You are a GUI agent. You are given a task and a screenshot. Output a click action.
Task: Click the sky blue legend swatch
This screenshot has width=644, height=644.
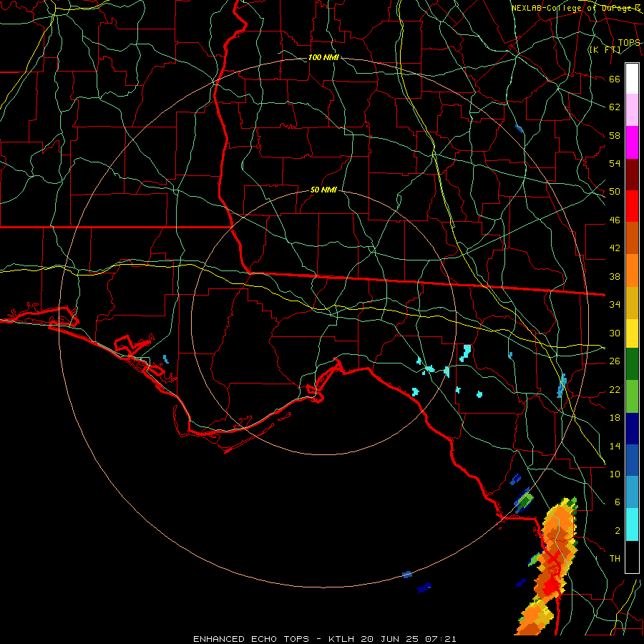[x=632, y=492]
